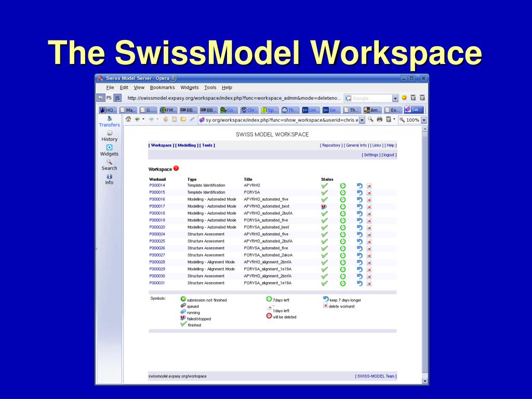This screenshot has height=399, width=532.
Task: Delete workunit P000017 via red X icon
Action: tap(369, 207)
